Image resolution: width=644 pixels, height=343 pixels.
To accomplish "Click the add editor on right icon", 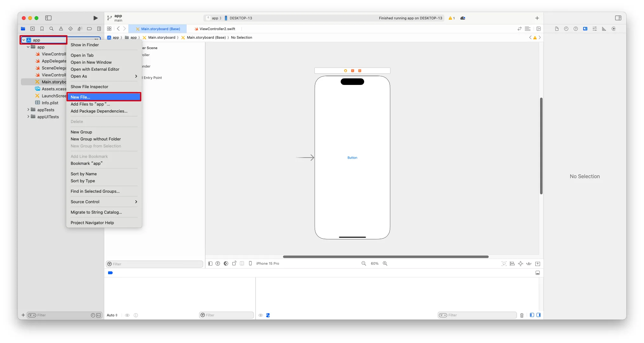I will 538,29.
